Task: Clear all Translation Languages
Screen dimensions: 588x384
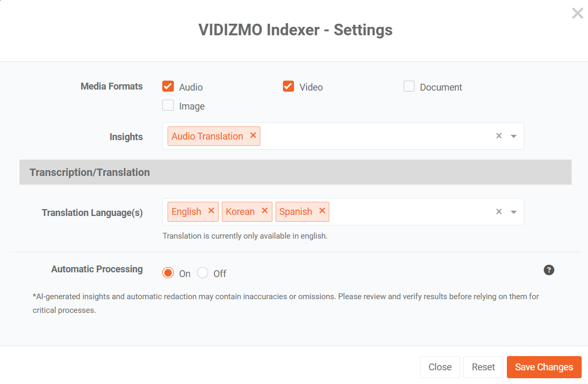Action: [498, 212]
